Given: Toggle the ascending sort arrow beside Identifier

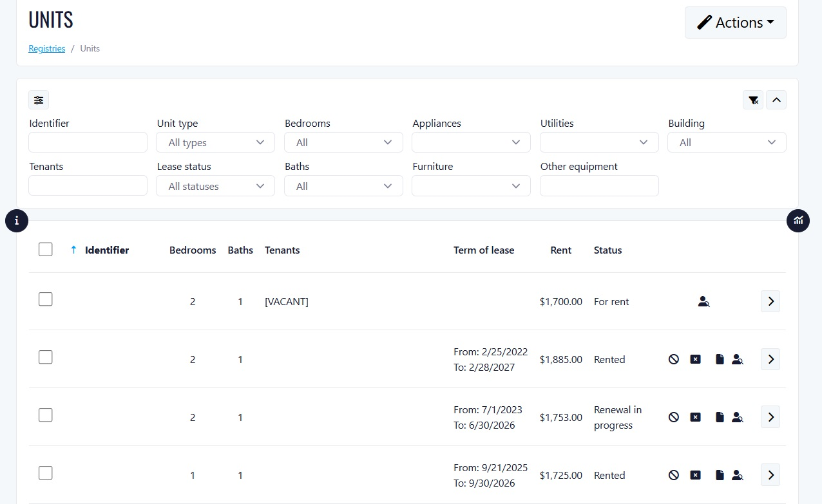Looking at the screenshot, I should [73, 250].
